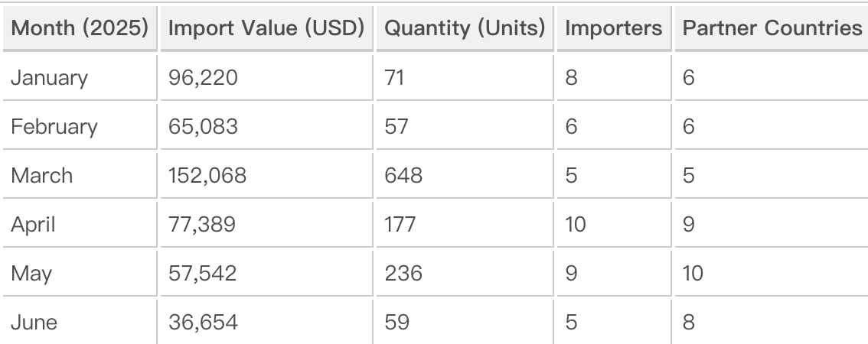Select the June month cell
The height and width of the screenshot is (344, 868).
(34, 322)
